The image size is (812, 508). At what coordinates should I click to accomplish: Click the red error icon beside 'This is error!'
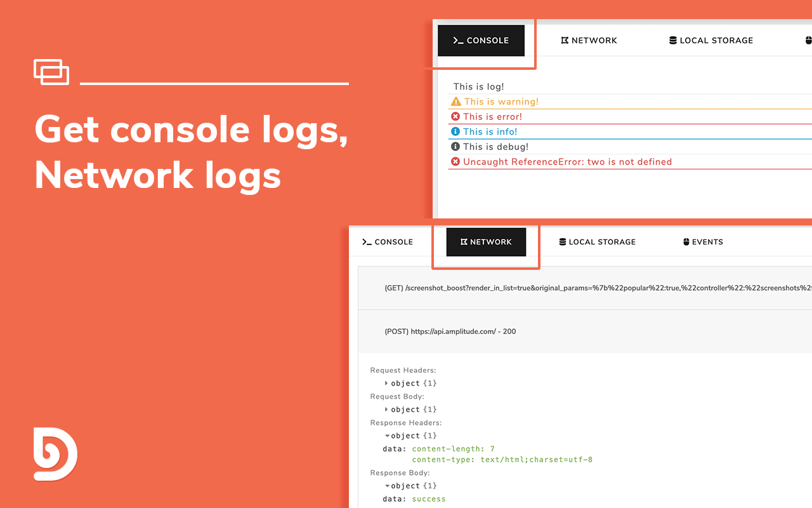[455, 117]
